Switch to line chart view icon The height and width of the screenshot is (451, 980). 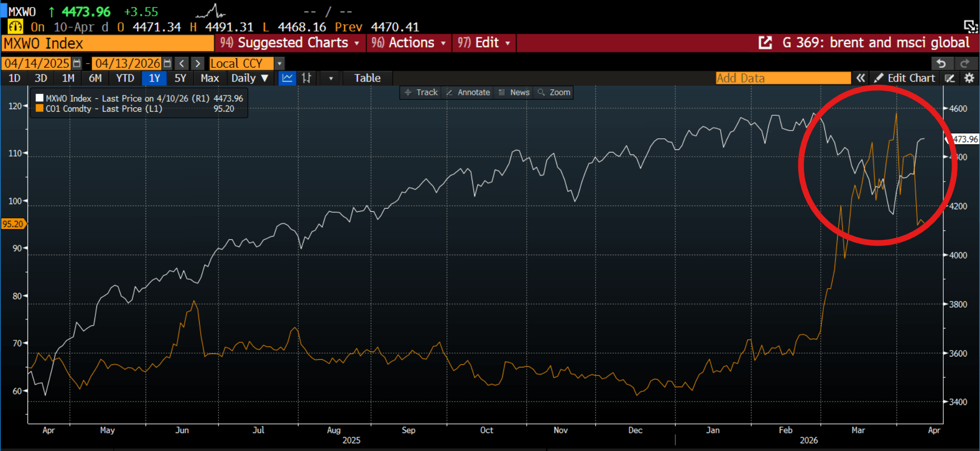(x=287, y=78)
